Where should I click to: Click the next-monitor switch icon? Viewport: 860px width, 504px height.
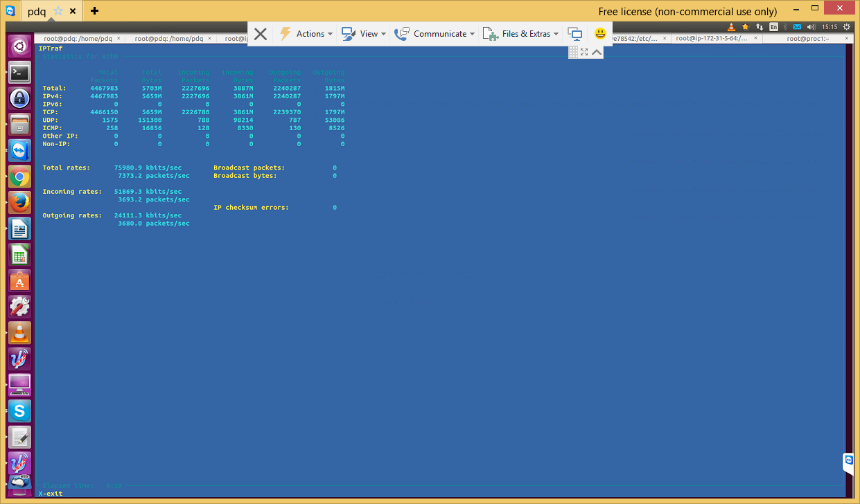pyautogui.click(x=574, y=33)
